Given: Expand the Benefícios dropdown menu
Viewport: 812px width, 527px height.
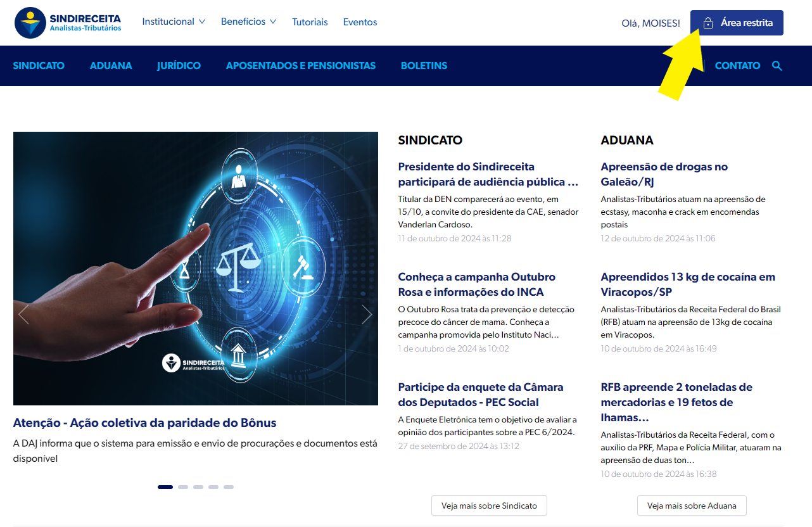Looking at the screenshot, I should click(x=248, y=22).
